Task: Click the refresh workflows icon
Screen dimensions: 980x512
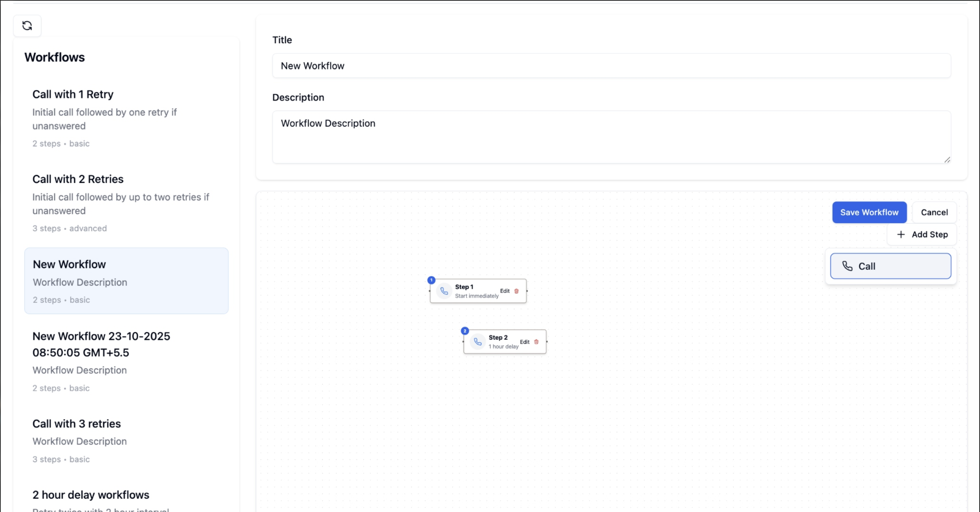Action: (x=27, y=25)
